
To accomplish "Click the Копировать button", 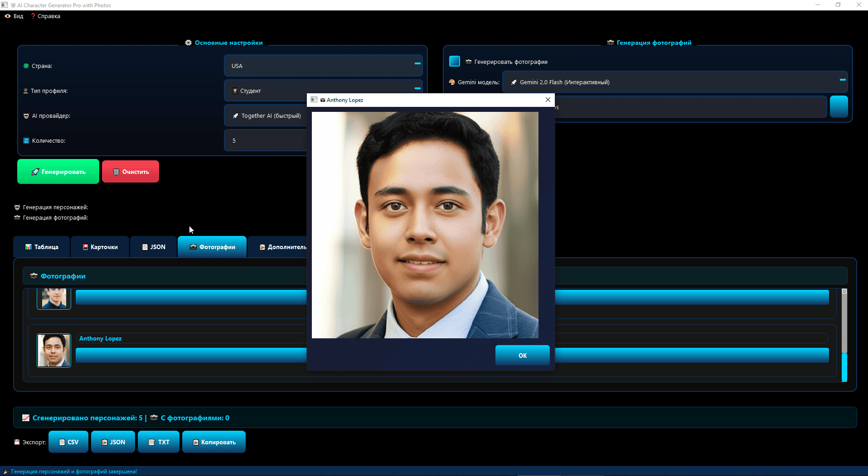I will (x=214, y=442).
